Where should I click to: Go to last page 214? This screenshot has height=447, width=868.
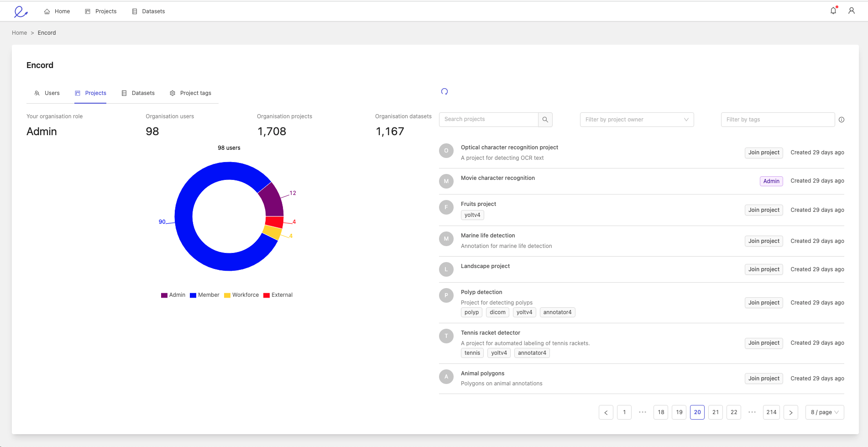(771, 412)
